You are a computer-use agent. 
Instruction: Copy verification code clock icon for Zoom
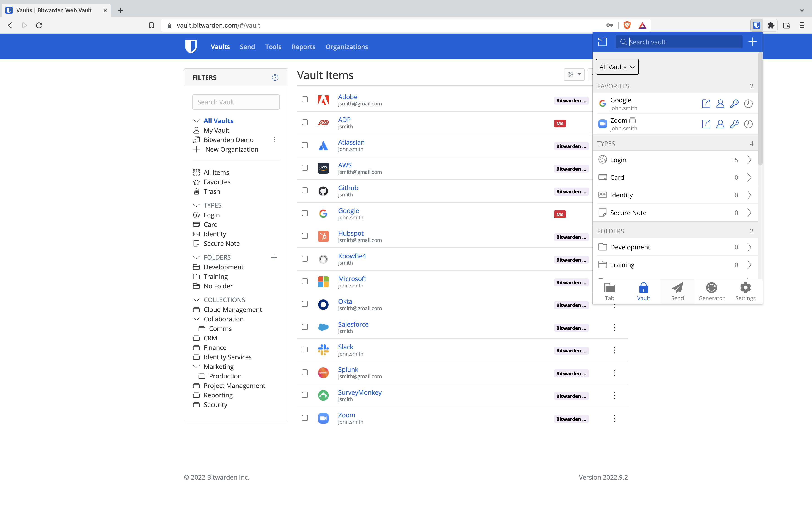point(748,124)
